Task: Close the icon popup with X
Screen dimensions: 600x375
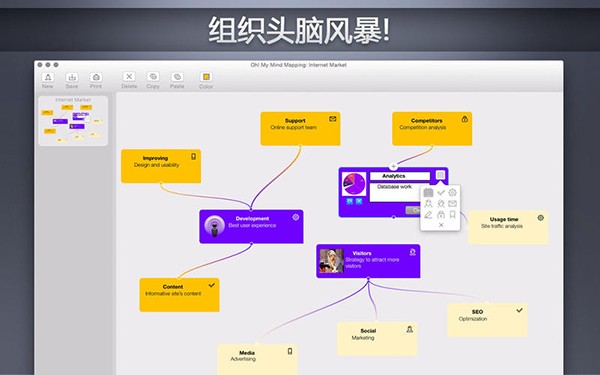Action: point(441,225)
